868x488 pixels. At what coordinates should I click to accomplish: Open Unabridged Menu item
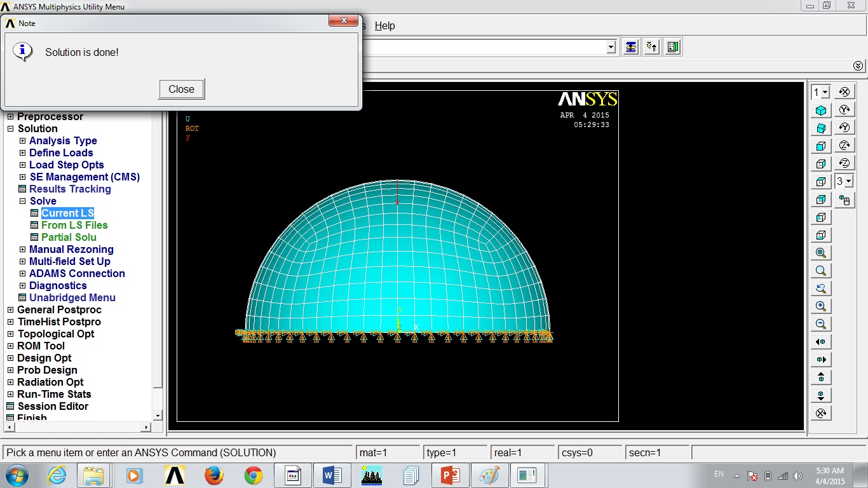(x=72, y=297)
